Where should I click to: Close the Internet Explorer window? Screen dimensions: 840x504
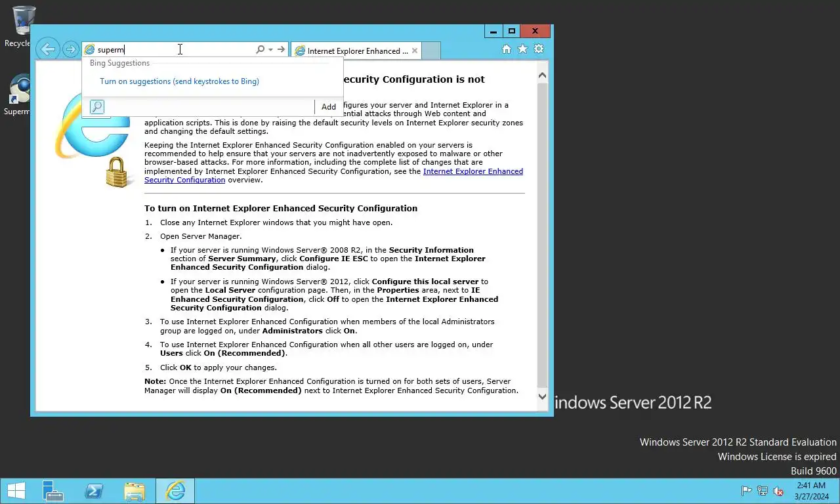(535, 31)
